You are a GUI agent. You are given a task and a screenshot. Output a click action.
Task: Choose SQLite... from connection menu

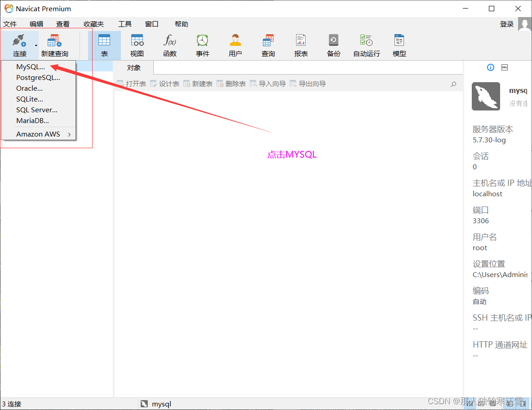tap(38, 99)
